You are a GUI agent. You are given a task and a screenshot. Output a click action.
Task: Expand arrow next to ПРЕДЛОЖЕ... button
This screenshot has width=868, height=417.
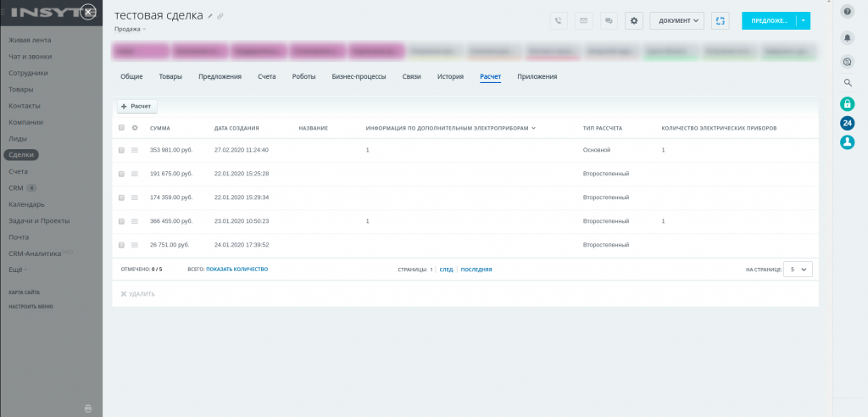(x=804, y=20)
